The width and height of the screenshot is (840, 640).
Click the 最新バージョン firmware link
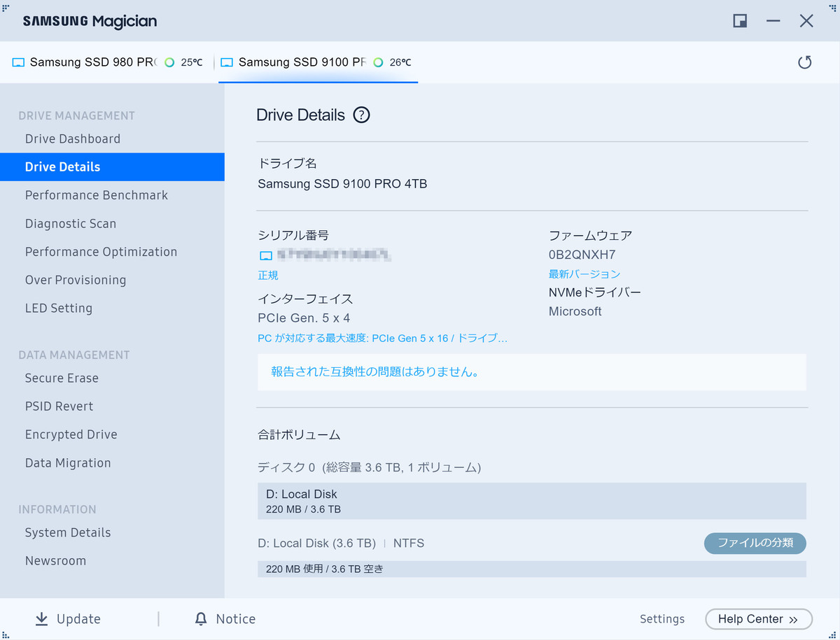click(x=584, y=274)
